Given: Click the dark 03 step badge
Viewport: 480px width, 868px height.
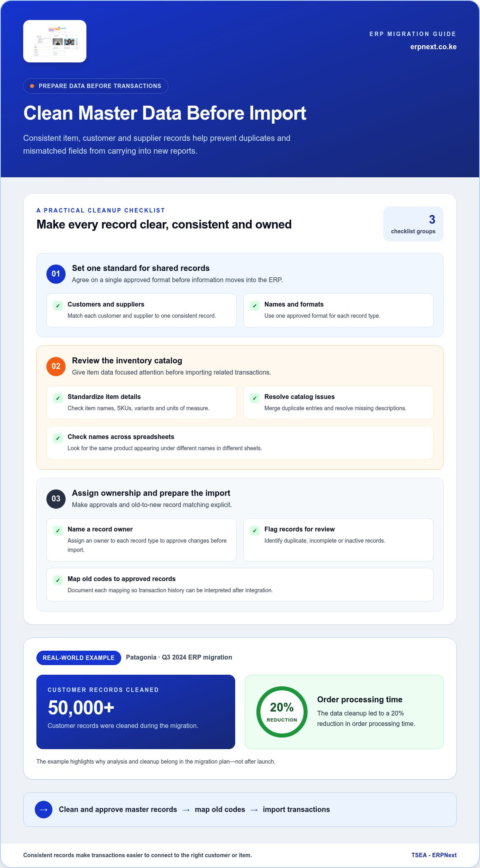Looking at the screenshot, I should [x=56, y=499].
